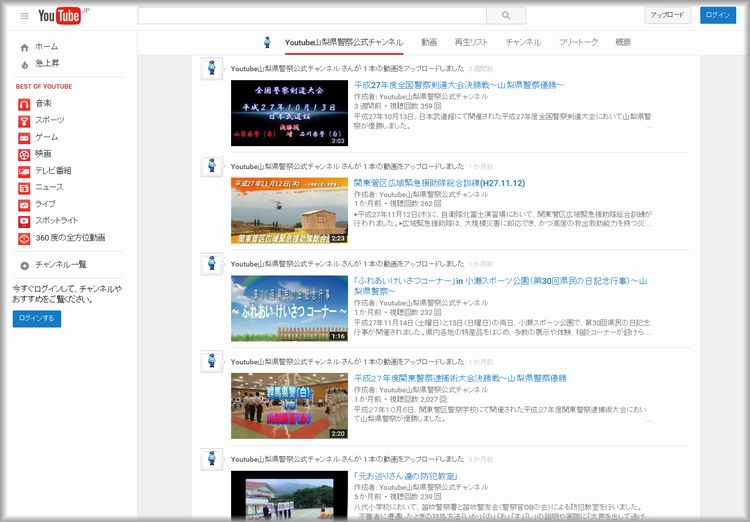Open the 音楽 headphones icon
Screen dimensions: 750x522
coord(24,104)
